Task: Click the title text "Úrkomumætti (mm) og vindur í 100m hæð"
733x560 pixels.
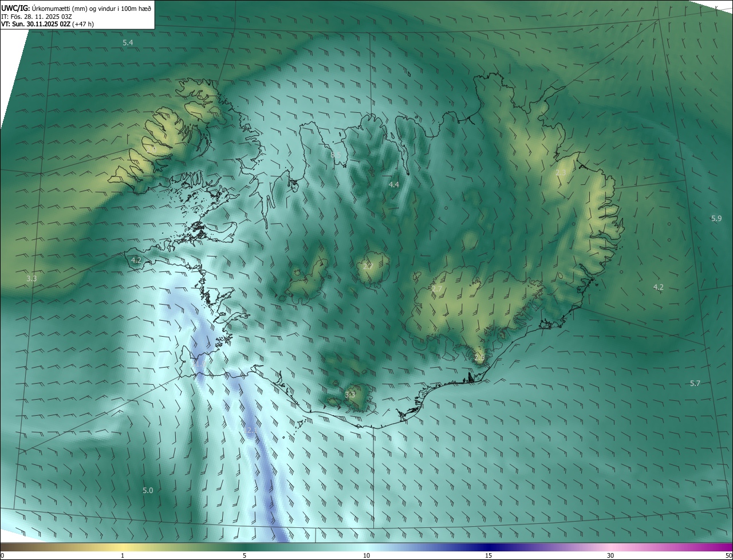Action: pyautogui.click(x=91, y=8)
